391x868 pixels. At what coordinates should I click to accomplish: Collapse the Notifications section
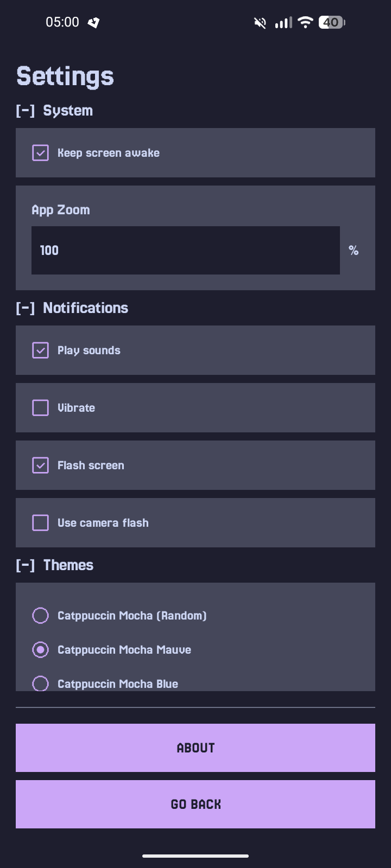click(x=26, y=308)
